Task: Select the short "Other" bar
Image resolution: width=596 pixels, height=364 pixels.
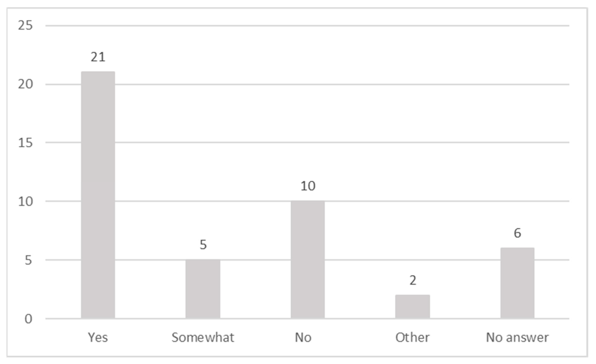Action: (413, 306)
